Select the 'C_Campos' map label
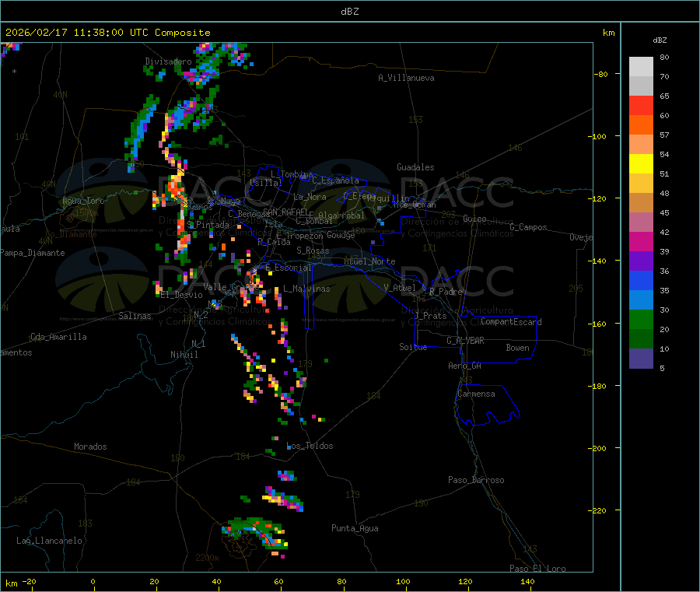This screenshot has height=592, width=700. [x=528, y=227]
